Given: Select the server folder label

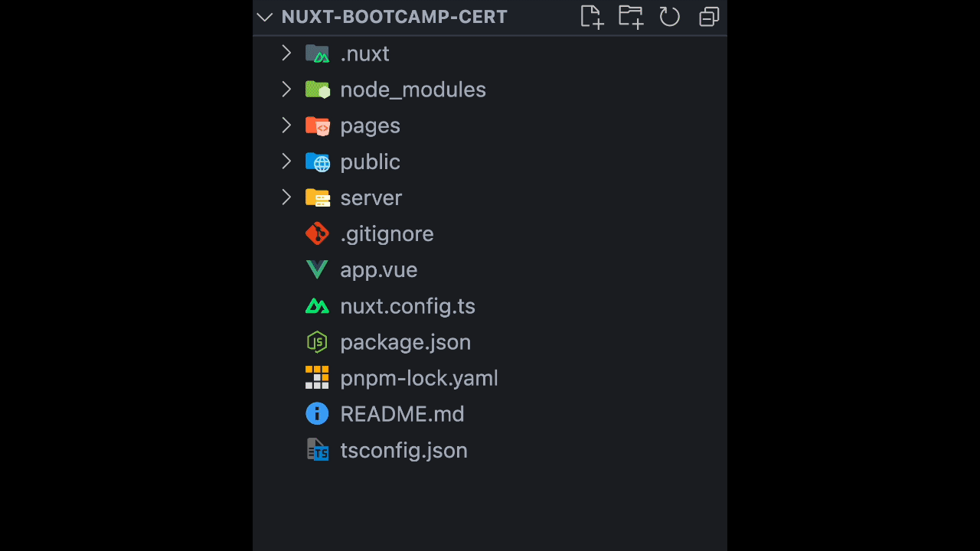Looking at the screenshot, I should point(371,197).
